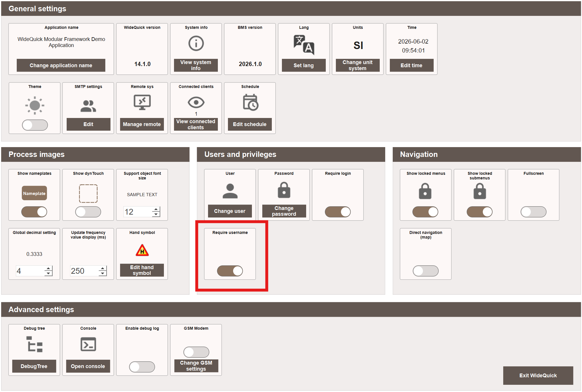Open the DebugTree button
Image resolution: width=582 pixels, height=392 pixels.
tap(34, 366)
